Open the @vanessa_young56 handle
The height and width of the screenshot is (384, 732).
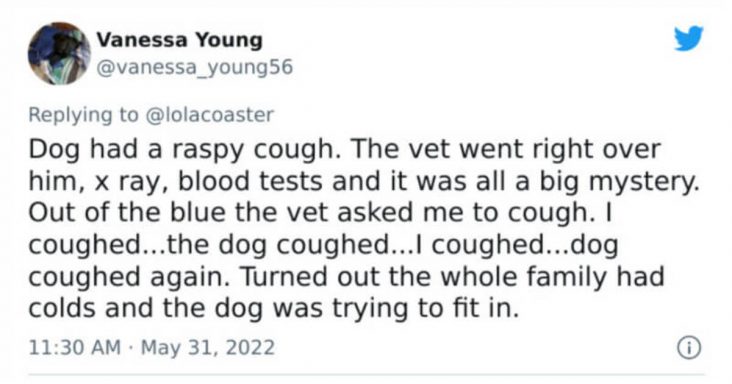click(194, 68)
